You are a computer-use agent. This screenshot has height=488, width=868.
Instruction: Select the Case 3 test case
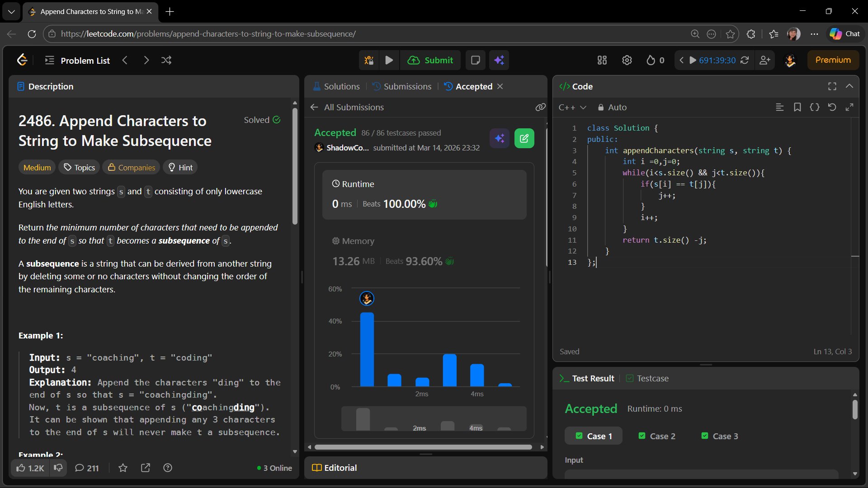tap(720, 436)
